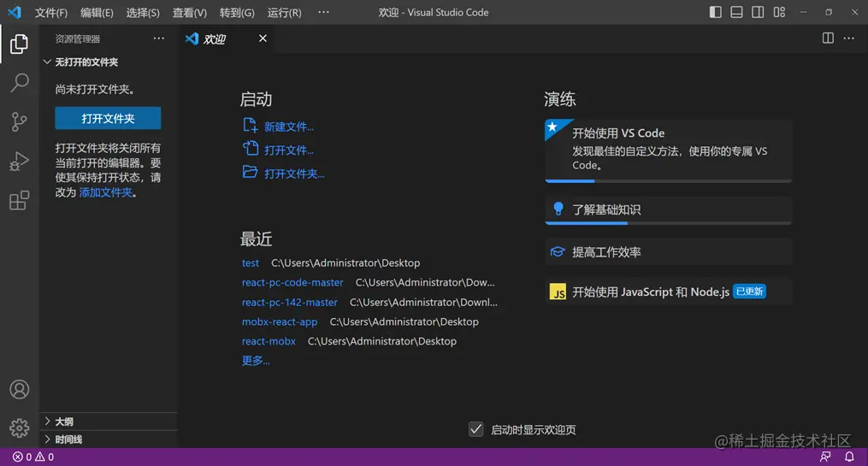Open the 选择(S) menu

pyautogui.click(x=143, y=12)
